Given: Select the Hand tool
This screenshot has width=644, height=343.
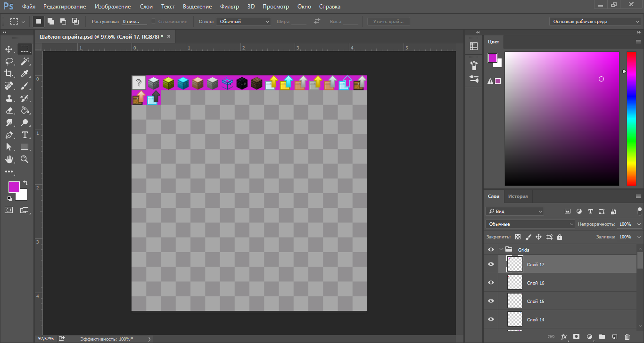Looking at the screenshot, I should (x=9, y=160).
